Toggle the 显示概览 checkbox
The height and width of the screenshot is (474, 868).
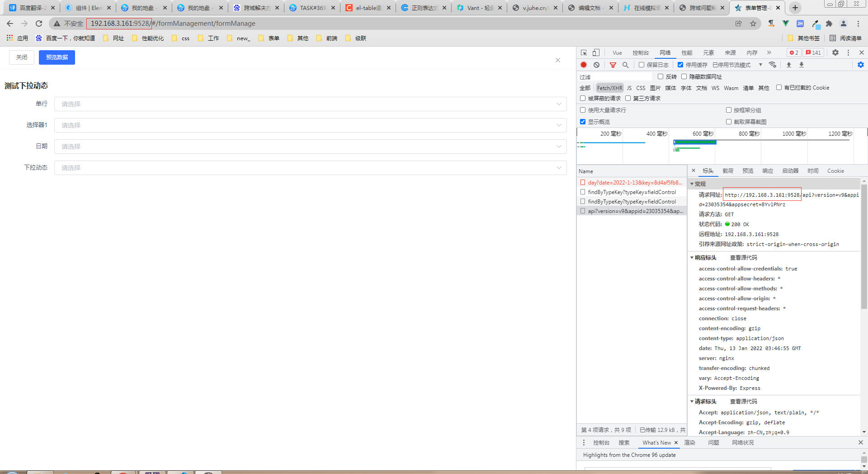(583, 122)
